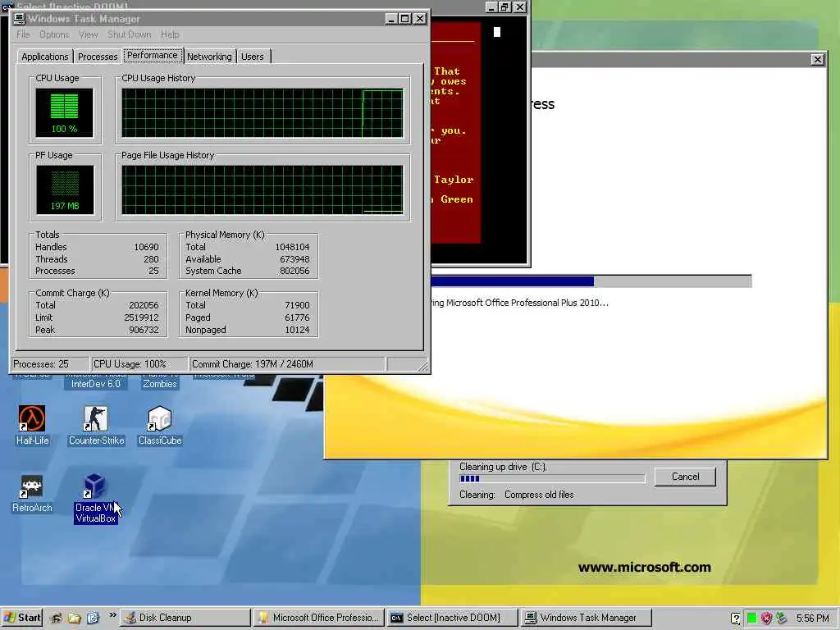Click Kernel Memory Paged value 61776
840x630 pixels.
click(x=297, y=317)
